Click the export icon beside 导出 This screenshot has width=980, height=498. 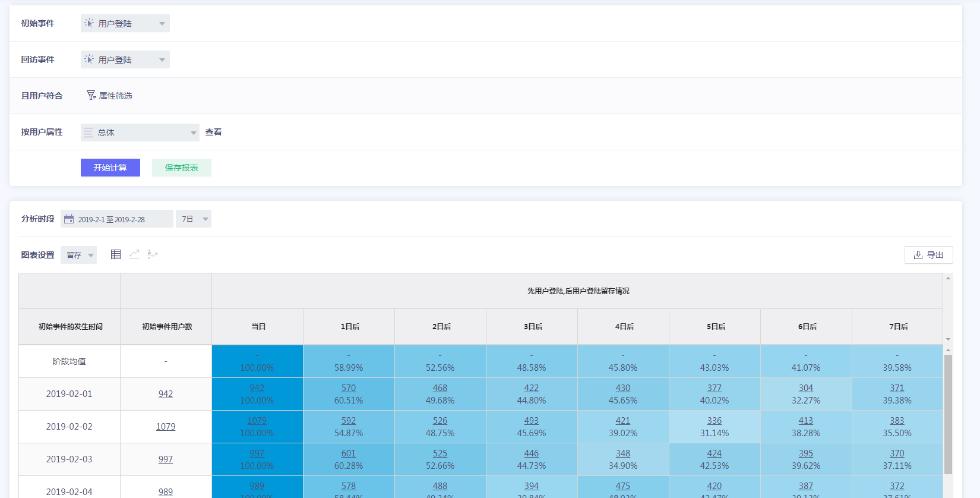[918, 255]
